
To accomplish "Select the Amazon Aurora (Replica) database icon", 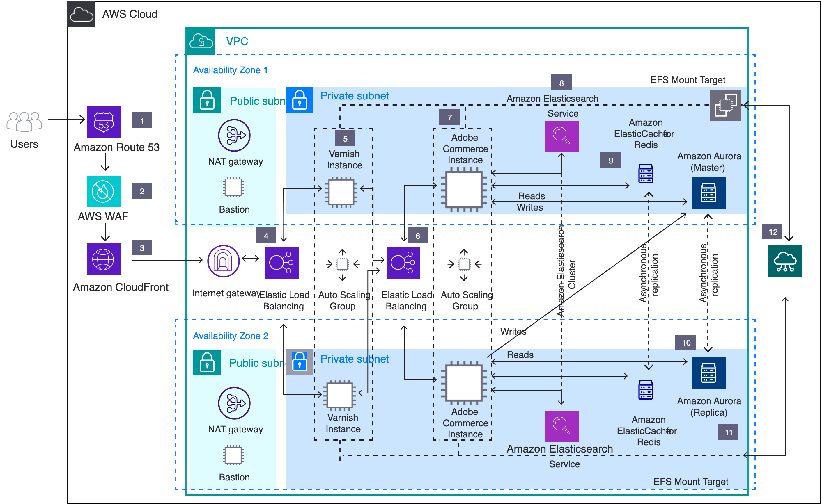I will (x=708, y=373).
